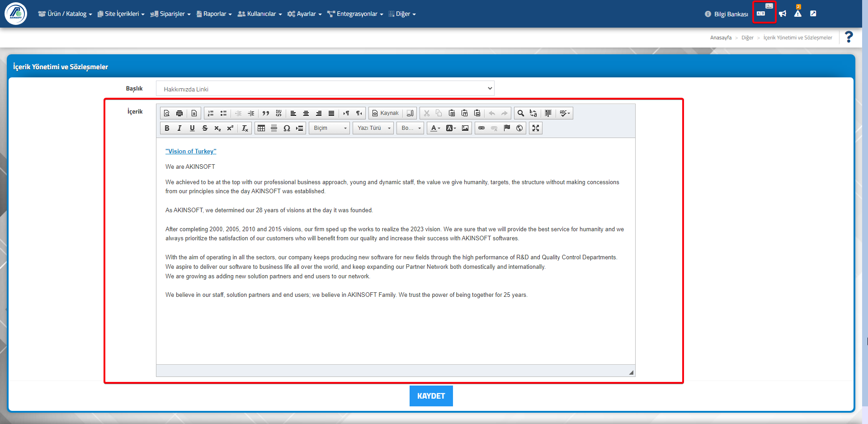Increase indent of the paragraph
Viewport: 868px width, 424px height.
point(251,113)
